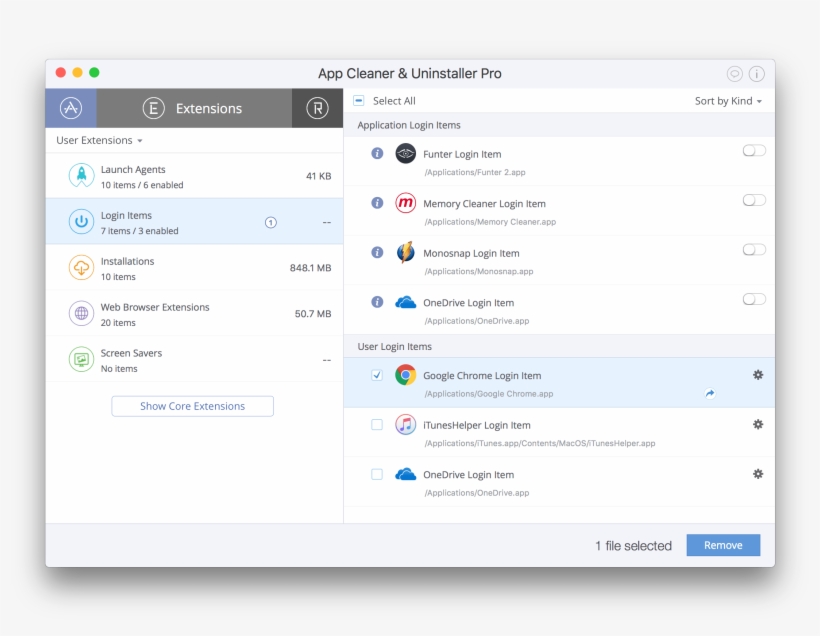Select the Screen Savers category
The width and height of the screenshot is (820, 636).
195,360
